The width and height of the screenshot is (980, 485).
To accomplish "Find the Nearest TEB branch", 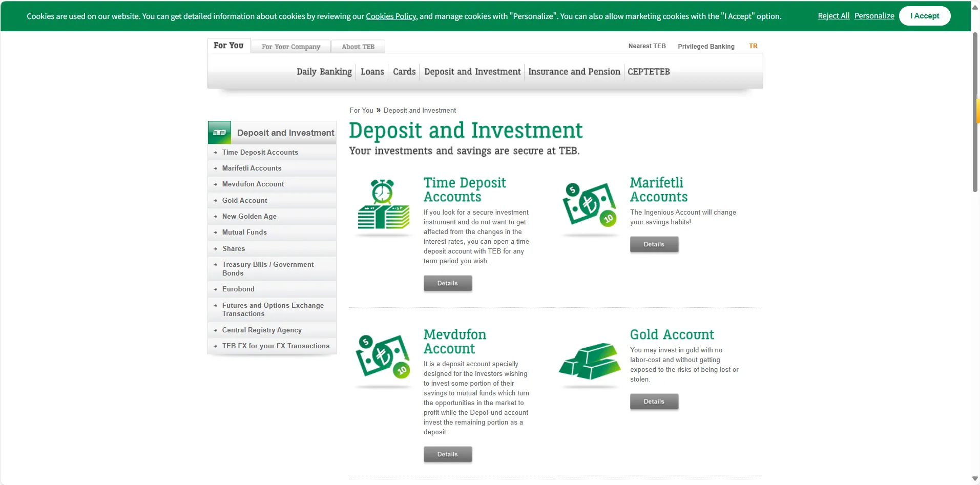I will click(x=647, y=46).
